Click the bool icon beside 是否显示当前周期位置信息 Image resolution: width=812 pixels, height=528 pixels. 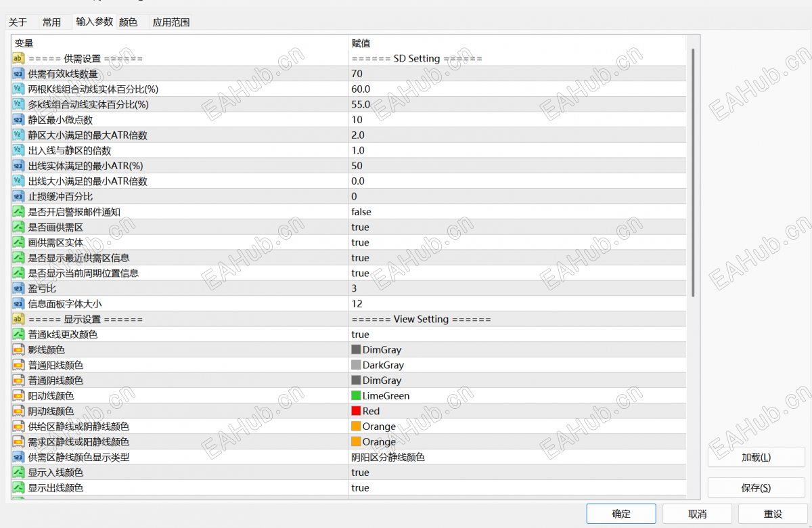tap(18, 273)
